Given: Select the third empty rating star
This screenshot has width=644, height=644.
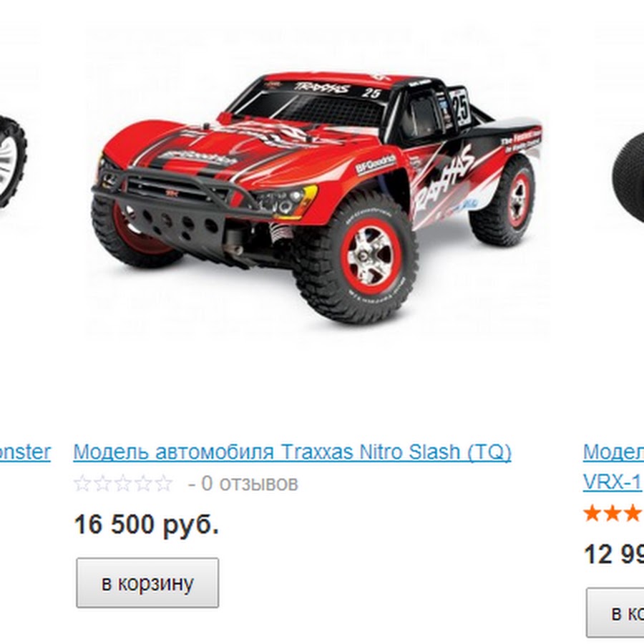Looking at the screenshot, I should pos(123,484).
